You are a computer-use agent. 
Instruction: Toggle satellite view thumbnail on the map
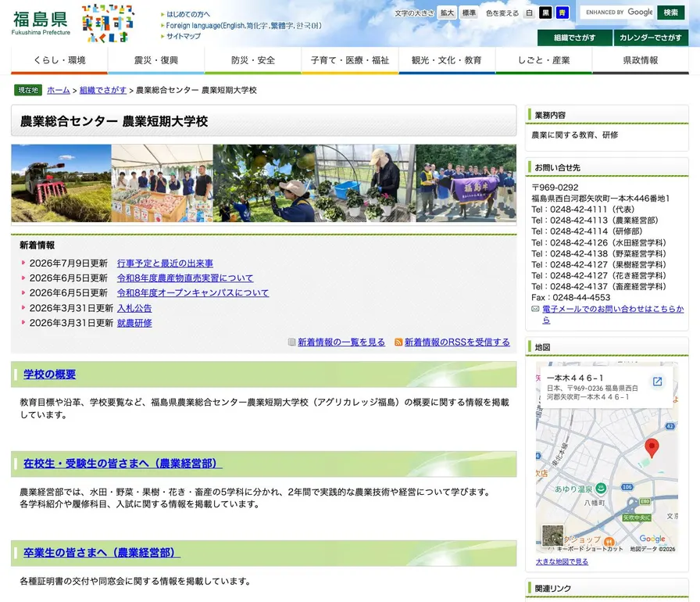(x=552, y=536)
